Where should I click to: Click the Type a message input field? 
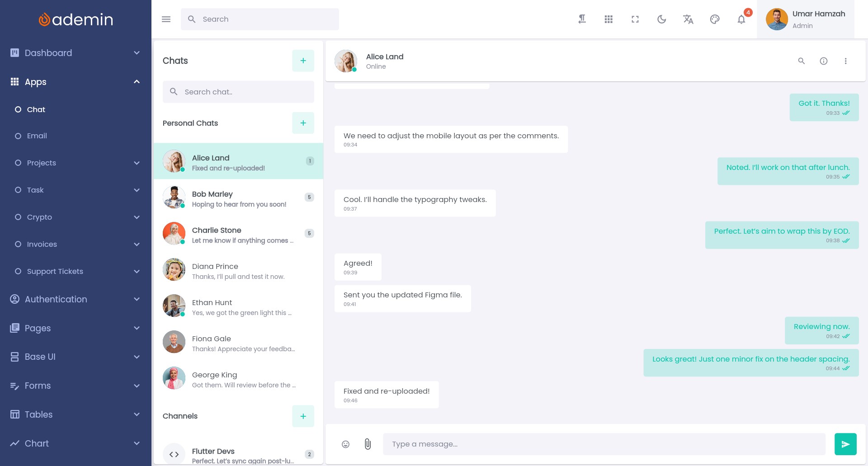click(x=604, y=444)
